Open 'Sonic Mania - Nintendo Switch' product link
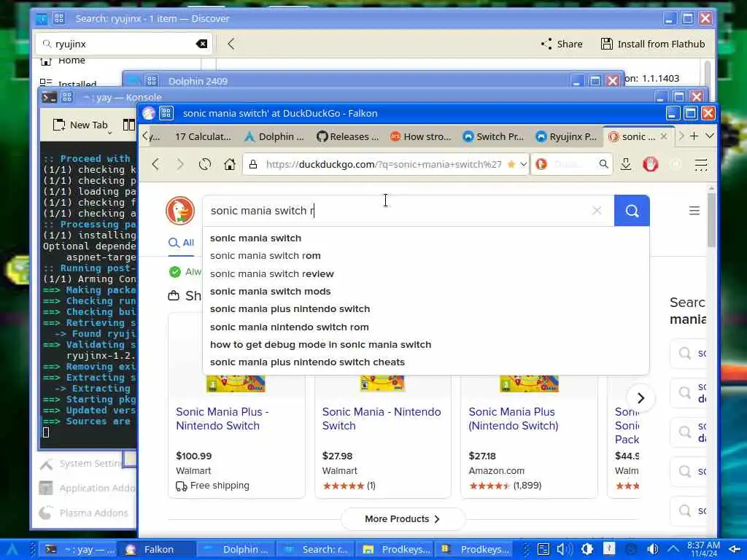This screenshot has width=747, height=560. tap(382, 419)
